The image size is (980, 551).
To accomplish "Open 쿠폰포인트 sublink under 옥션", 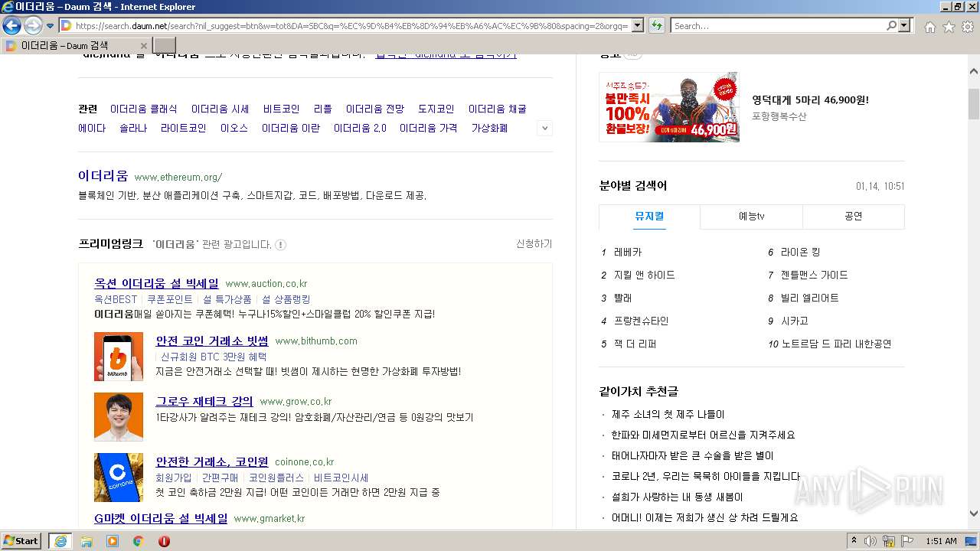I will [170, 299].
